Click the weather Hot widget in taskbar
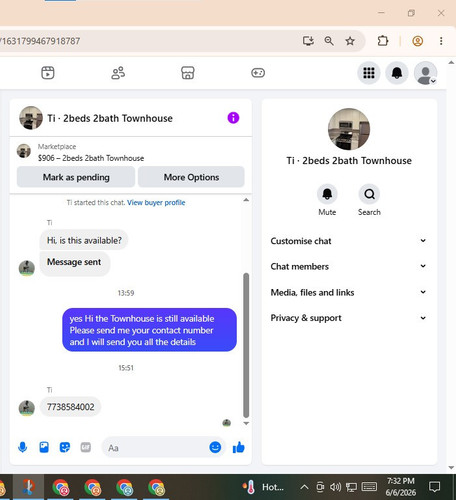 [263, 487]
